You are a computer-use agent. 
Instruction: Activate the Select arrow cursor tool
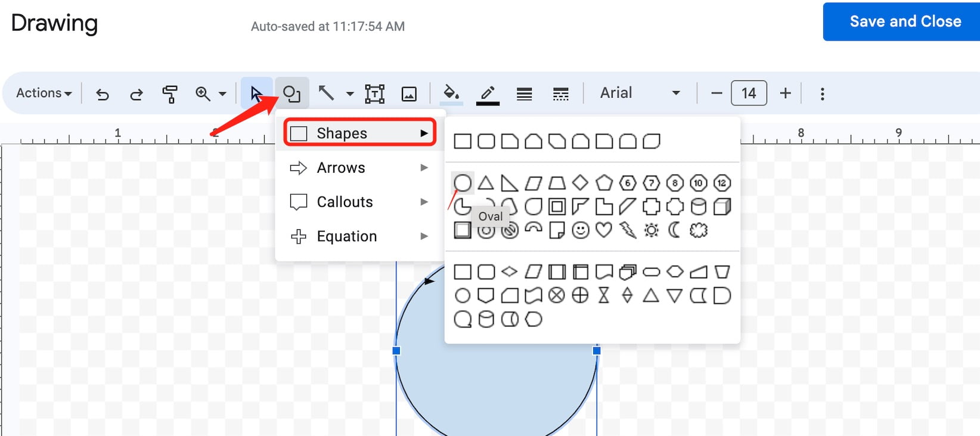tap(256, 94)
